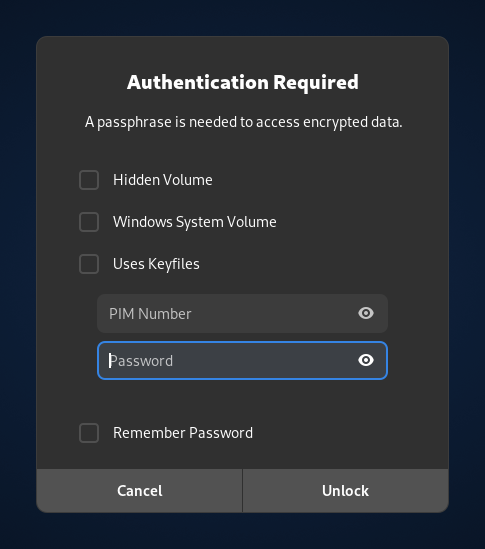This screenshot has width=485, height=549.
Task: Click the Authentication Required heading
Action: (243, 83)
